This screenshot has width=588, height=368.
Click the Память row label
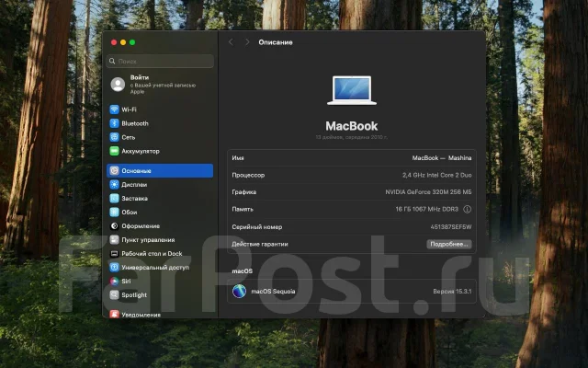pos(243,209)
